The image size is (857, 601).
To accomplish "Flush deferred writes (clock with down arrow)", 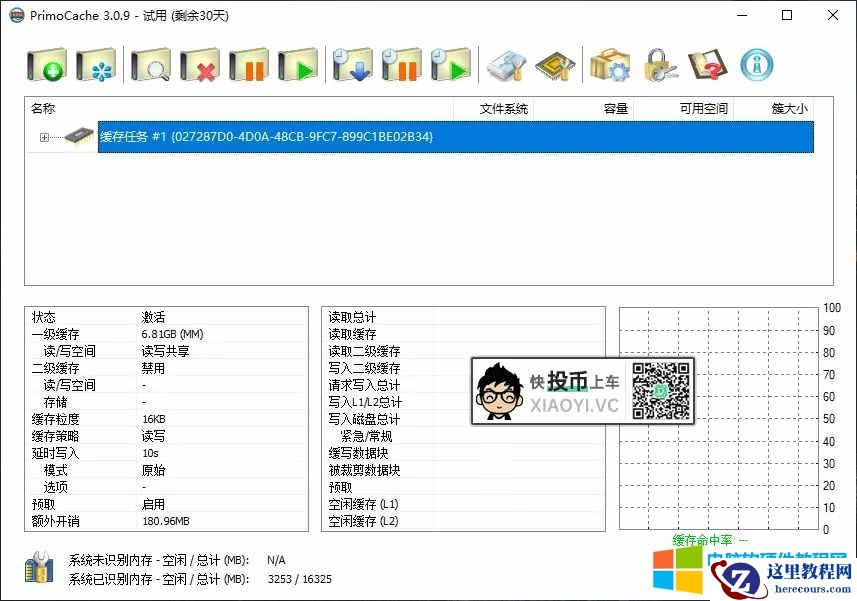I will pos(353,65).
